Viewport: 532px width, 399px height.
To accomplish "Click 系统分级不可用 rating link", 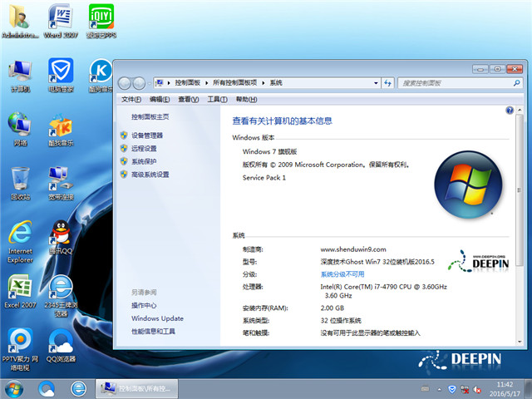I will pos(342,274).
